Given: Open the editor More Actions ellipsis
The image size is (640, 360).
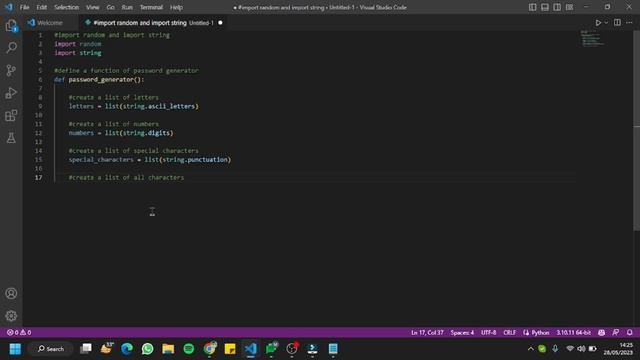Looking at the screenshot, I should [629, 23].
